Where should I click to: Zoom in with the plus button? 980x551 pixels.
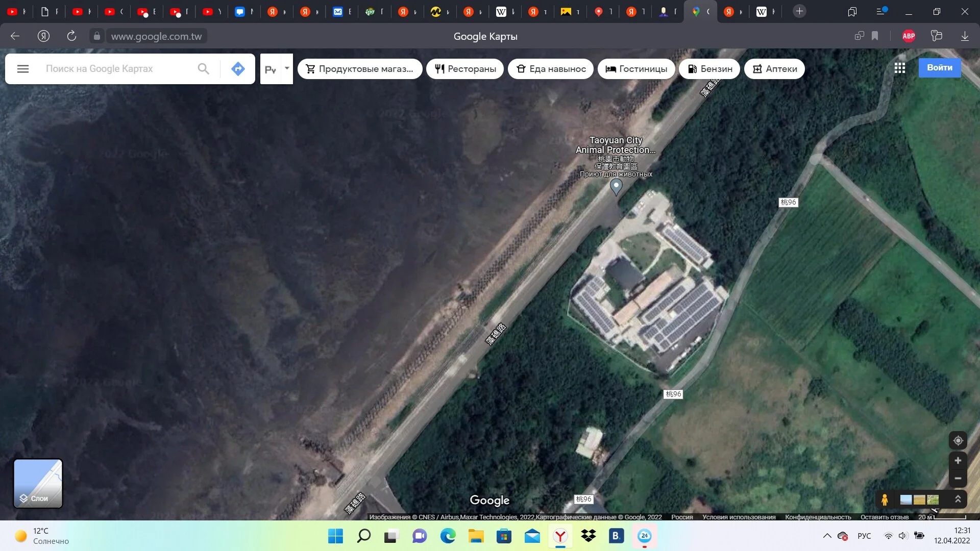tap(958, 461)
